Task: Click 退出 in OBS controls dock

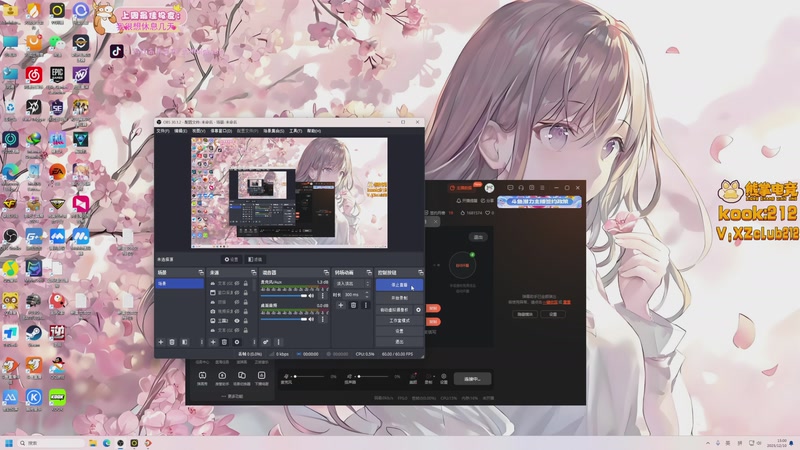Action: coord(399,342)
